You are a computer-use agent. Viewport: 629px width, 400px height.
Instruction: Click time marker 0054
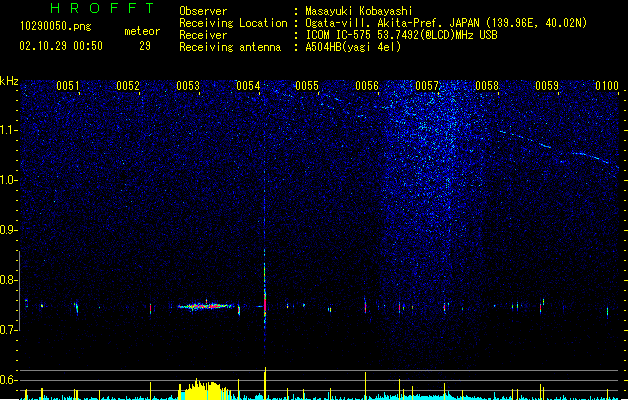point(248,86)
